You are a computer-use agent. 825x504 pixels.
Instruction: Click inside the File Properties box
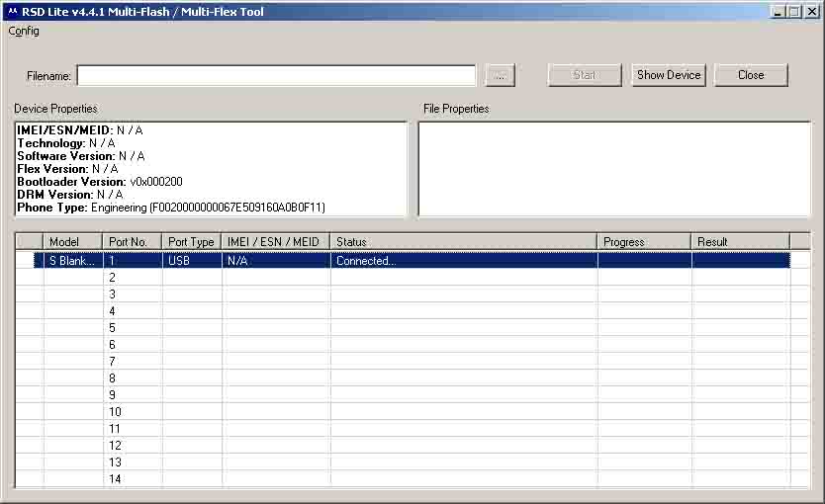click(x=614, y=169)
